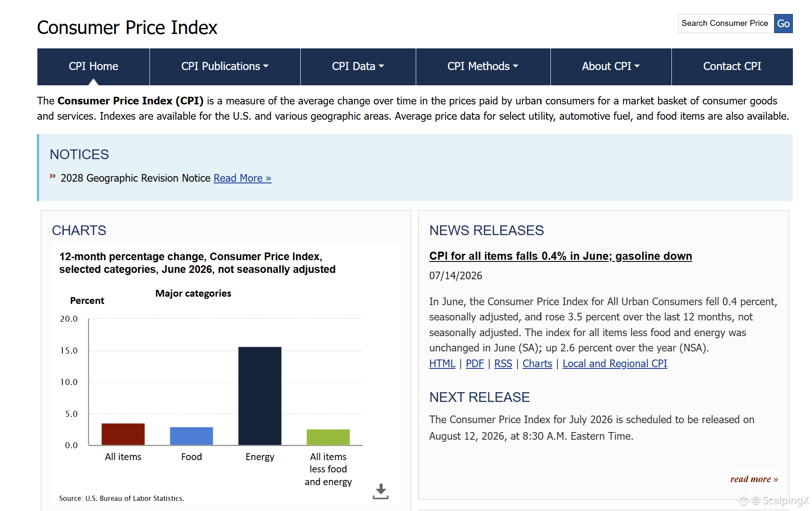Click the 20.0 axis value
Image resolution: width=812 pixels, height=511 pixels.
(69, 319)
